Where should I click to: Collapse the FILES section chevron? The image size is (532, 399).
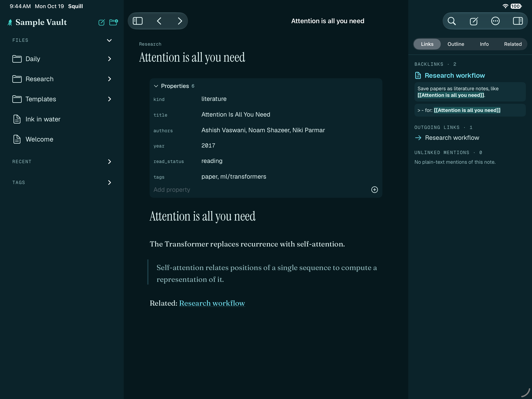click(109, 40)
